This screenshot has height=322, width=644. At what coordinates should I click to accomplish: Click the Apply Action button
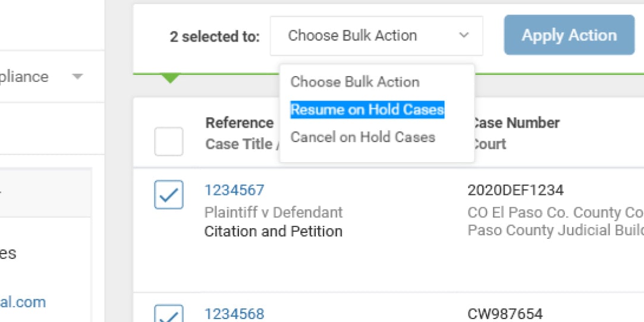(x=569, y=35)
